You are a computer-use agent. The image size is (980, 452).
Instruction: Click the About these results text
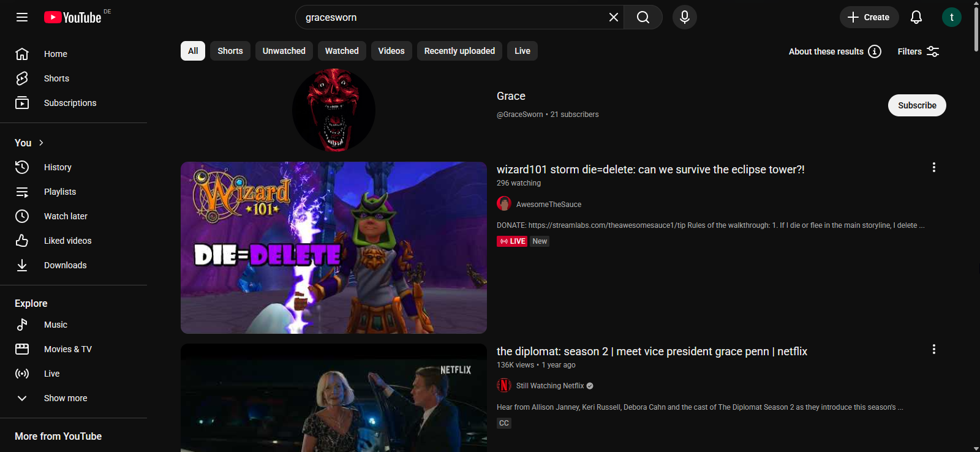coord(826,51)
